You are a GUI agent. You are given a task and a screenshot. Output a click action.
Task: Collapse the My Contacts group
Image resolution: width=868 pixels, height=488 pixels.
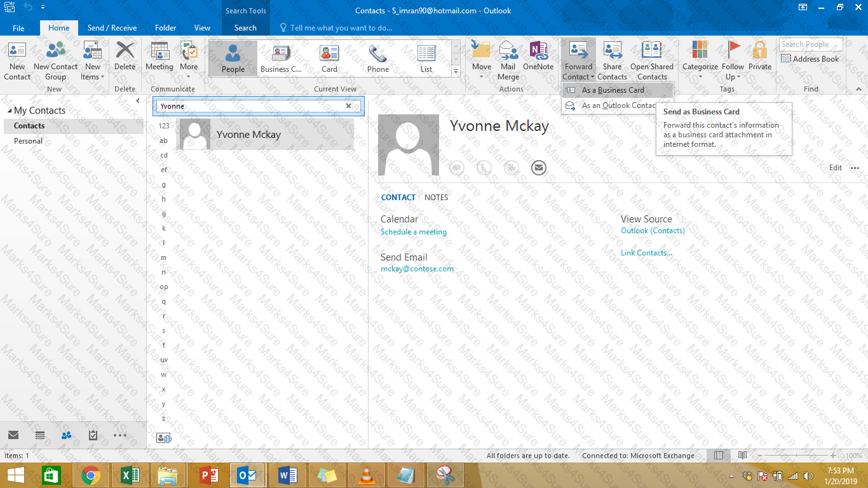click(10, 111)
